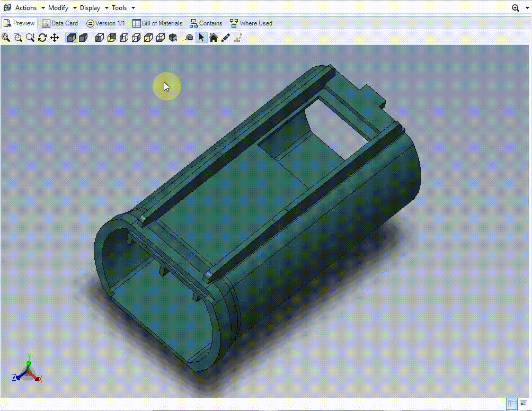Enable the arrow Select cursor mode

(x=201, y=38)
